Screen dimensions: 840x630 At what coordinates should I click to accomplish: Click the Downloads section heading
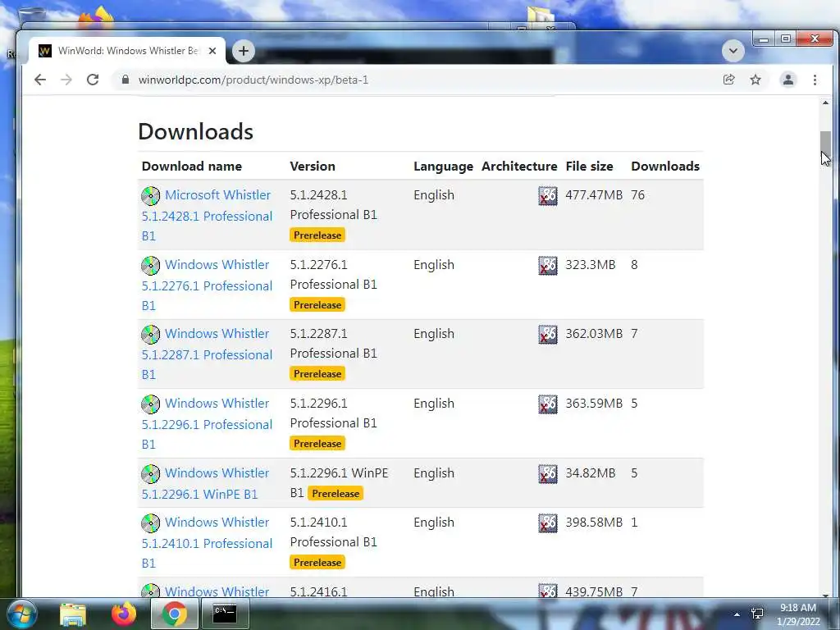click(x=195, y=132)
